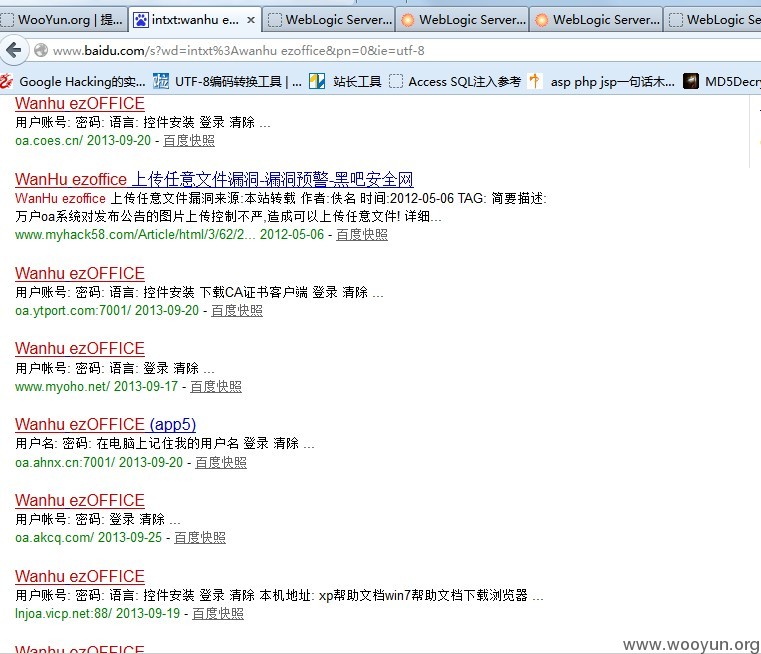Switch to second WebLogic Server tab with sun icon
This screenshot has height=654, width=761.
(x=463, y=20)
